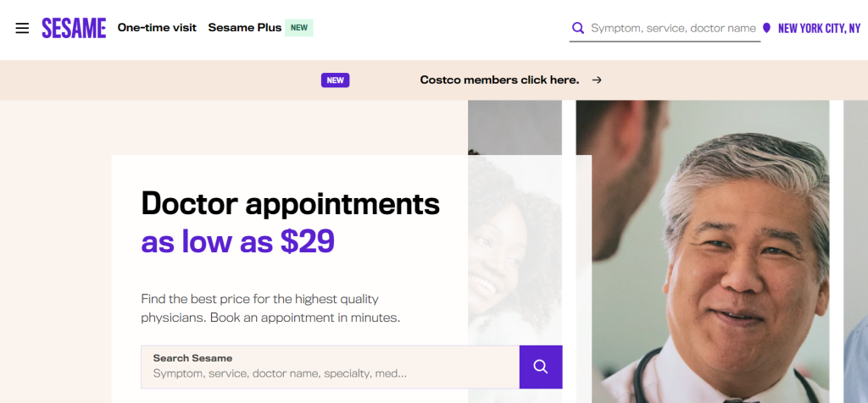Viewport: 868px width, 403px height.
Task: Click the Search Sesame field label
Action: (192, 358)
